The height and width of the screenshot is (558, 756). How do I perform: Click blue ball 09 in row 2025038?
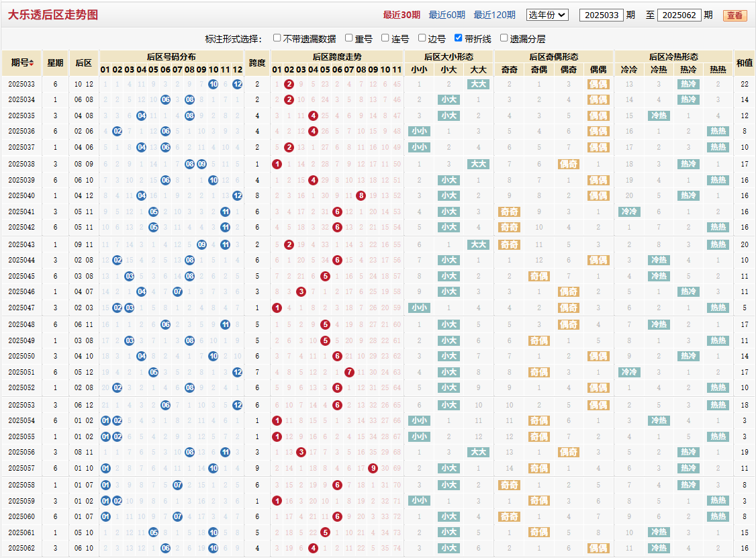pos(201,164)
